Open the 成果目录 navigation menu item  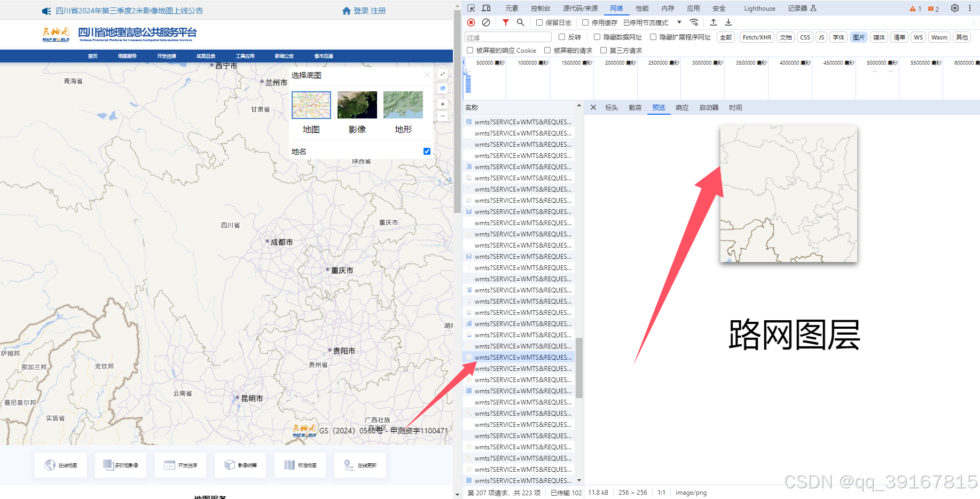(x=206, y=56)
